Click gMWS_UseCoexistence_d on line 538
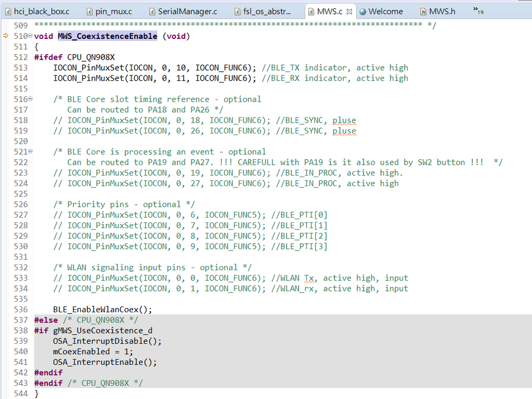This screenshot has height=399, width=532. (102, 330)
